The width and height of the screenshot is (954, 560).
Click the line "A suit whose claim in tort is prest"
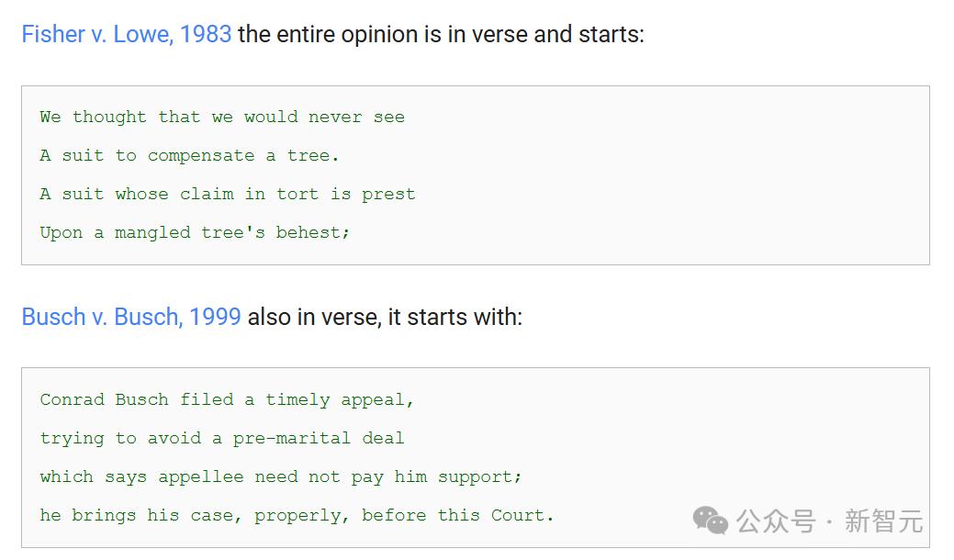click(x=227, y=195)
